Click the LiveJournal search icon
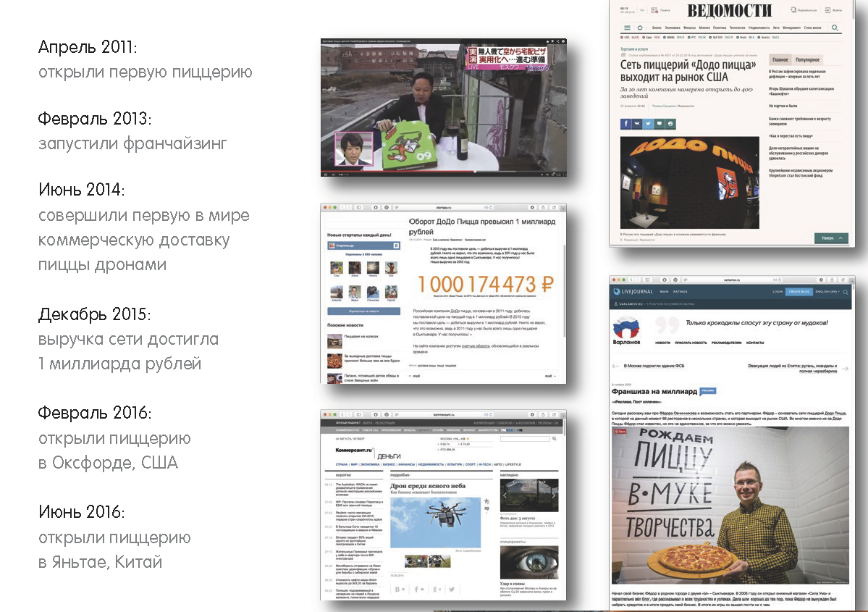868x612 pixels. 846,291
